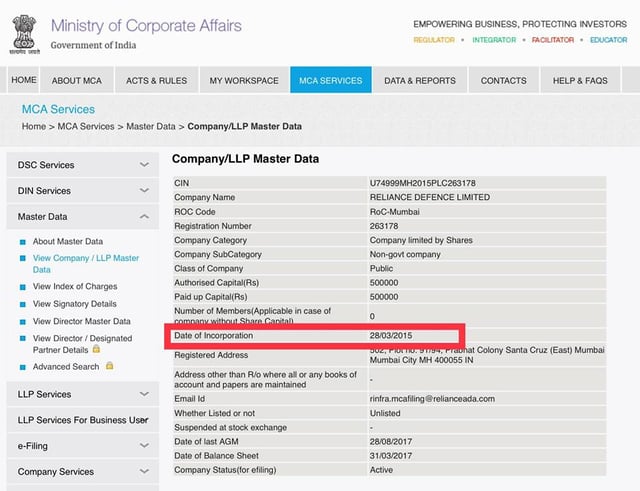
Task: Click the lock icon beside Designated Partner Details
Action: pyautogui.click(x=96, y=350)
